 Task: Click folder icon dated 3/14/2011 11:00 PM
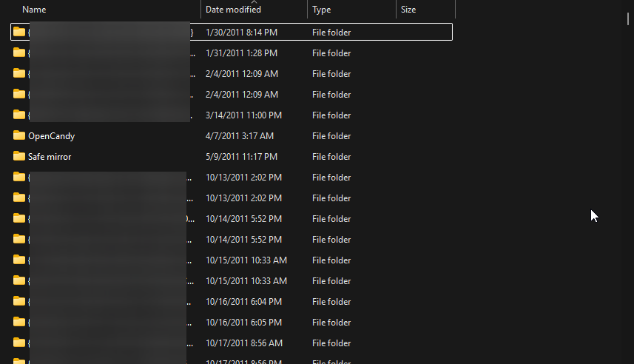(x=19, y=115)
